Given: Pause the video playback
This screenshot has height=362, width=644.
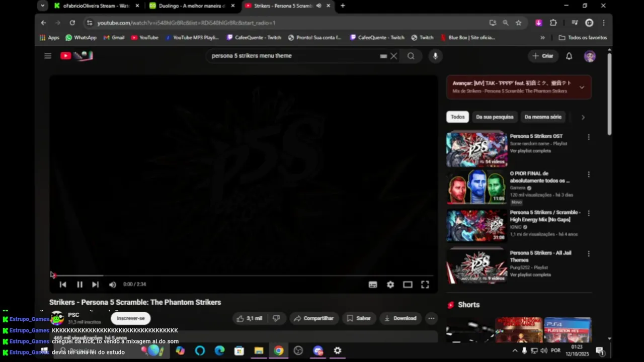Looking at the screenshot, I should click(x=79, y=285).
